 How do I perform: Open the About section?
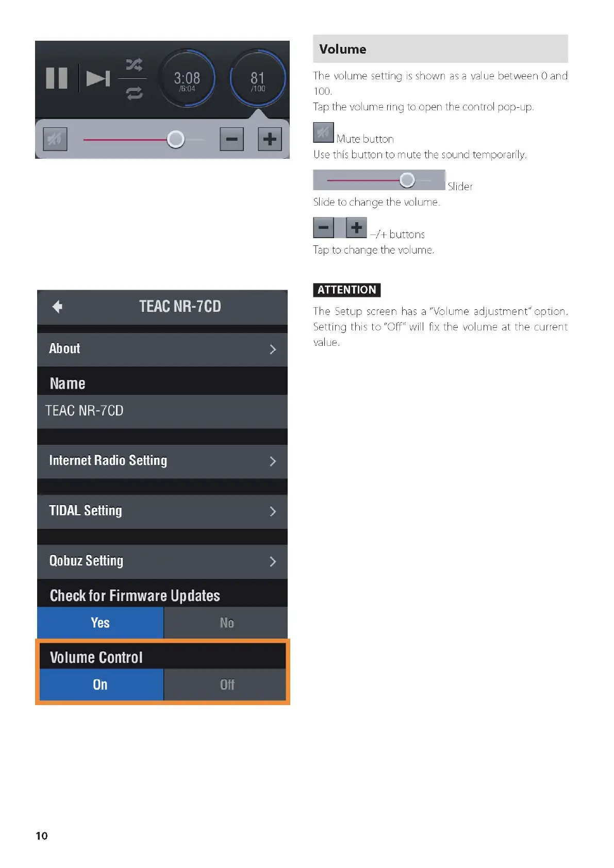coord(162,349)
